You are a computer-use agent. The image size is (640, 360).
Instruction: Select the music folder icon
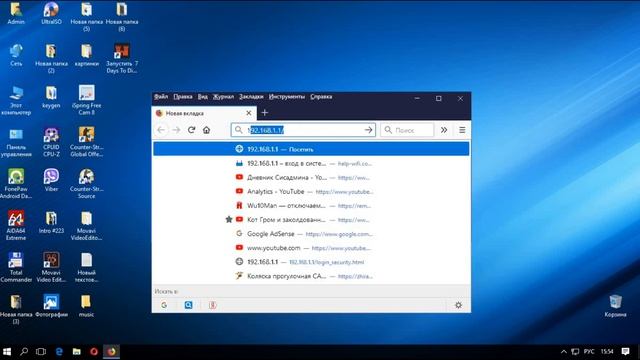point(86,306)
